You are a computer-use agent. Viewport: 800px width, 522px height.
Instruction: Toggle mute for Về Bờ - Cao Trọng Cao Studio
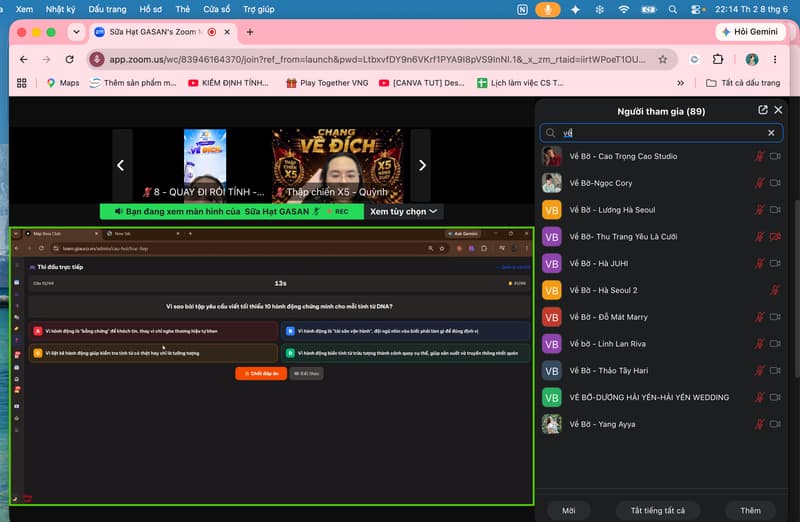coord(759,156)
